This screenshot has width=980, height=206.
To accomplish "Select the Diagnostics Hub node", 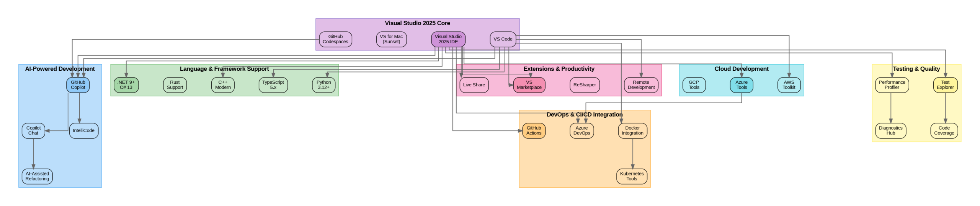I will click(x=890, y=131).
